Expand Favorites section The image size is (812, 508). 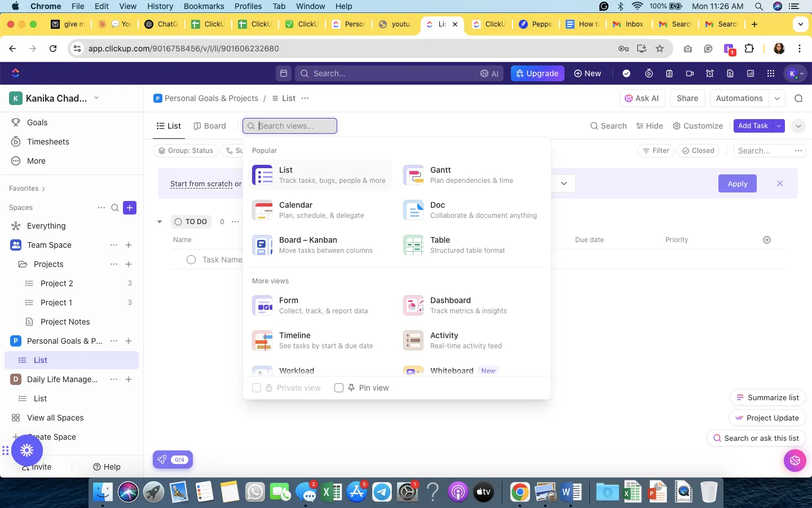(x=27, y=189)
